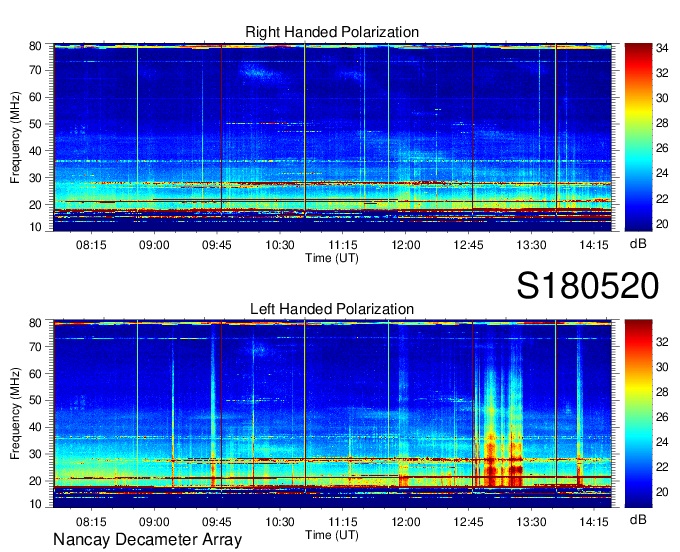Click the 20 value on Right Handed color bar

click(662, 224)
